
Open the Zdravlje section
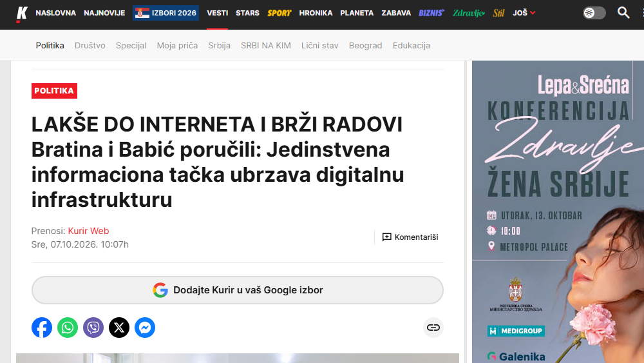pyautogui.click(x=469, y=13)
